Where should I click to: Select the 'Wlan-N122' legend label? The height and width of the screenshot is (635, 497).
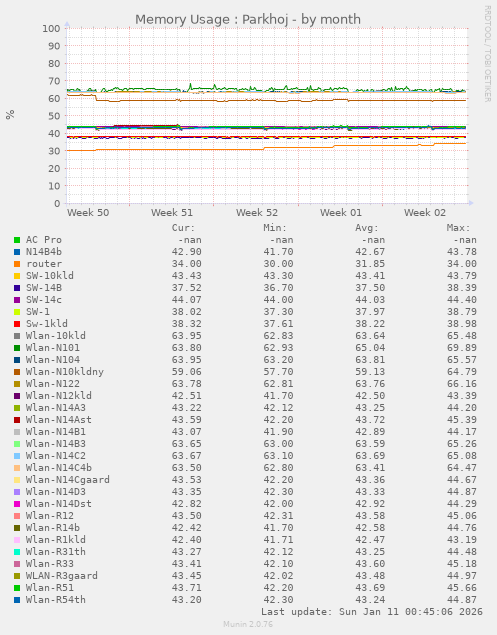(53, 384)
